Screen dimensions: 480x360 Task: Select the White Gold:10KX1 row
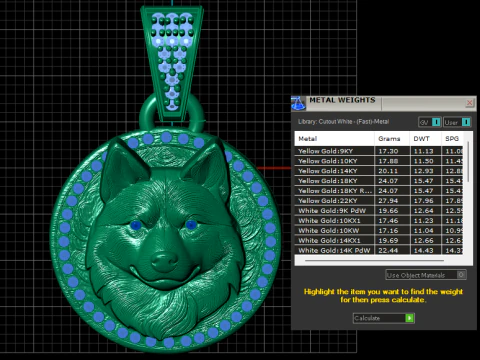tap(379, 221)
